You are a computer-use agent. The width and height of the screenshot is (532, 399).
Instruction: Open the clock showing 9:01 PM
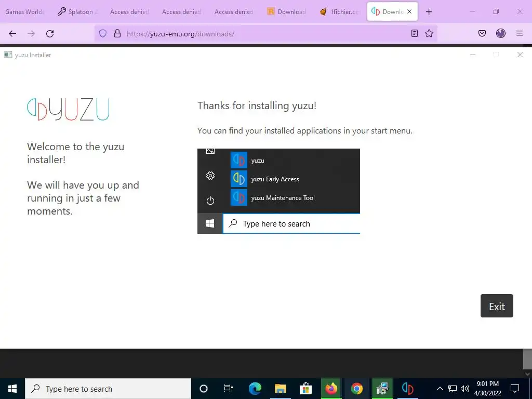click(x=487, y=389)
